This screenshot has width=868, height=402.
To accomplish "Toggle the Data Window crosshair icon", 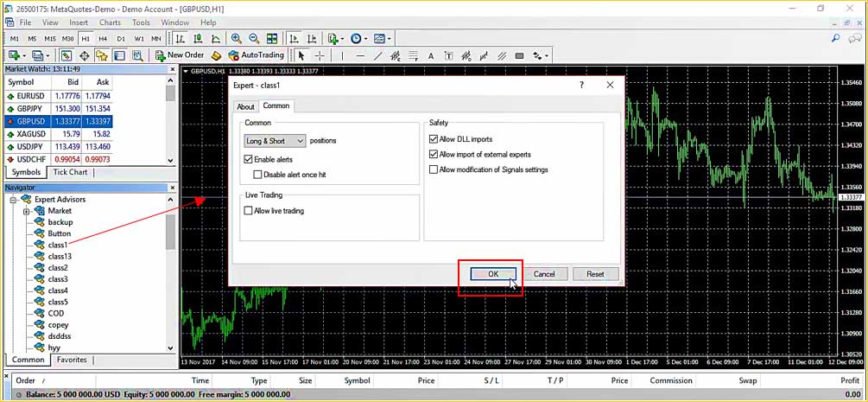I will 84,55.
